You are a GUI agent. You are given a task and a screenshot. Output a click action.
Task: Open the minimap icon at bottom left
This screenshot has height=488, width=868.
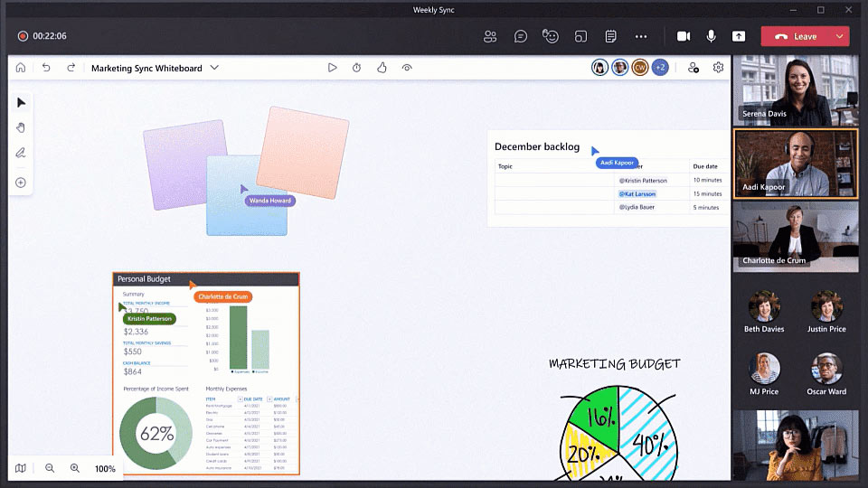[21, 468]
